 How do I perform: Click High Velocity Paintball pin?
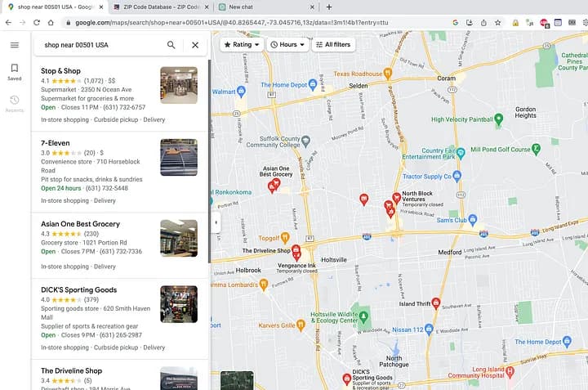point(498,119)
